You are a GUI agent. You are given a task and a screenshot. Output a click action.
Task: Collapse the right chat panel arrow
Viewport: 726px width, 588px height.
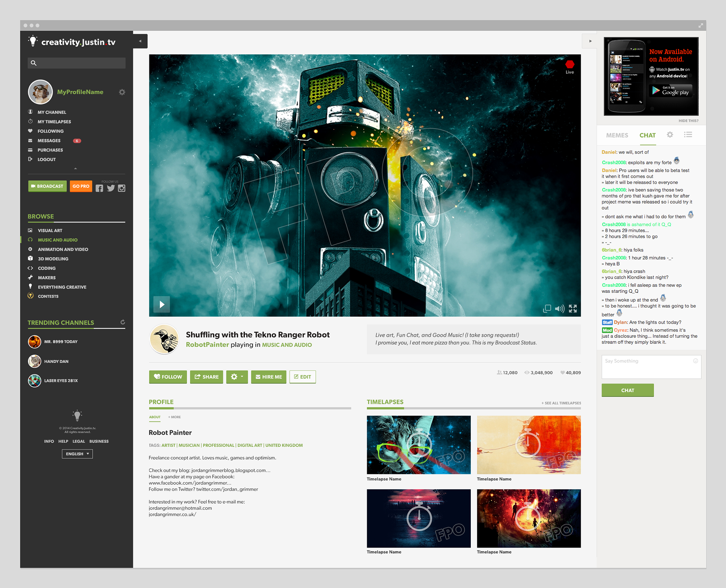click(x=590, y=41)
